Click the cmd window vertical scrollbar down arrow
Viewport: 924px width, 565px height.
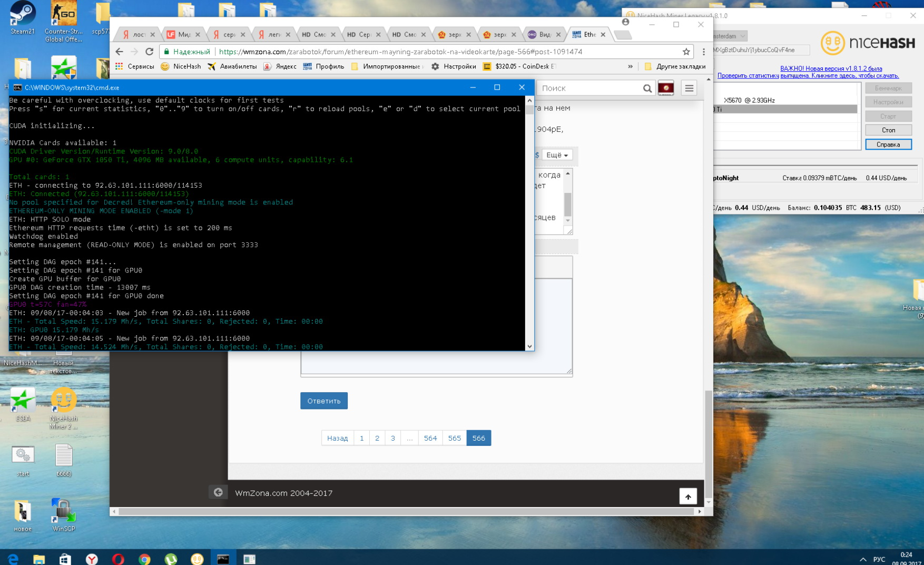(x=529, y=346)
